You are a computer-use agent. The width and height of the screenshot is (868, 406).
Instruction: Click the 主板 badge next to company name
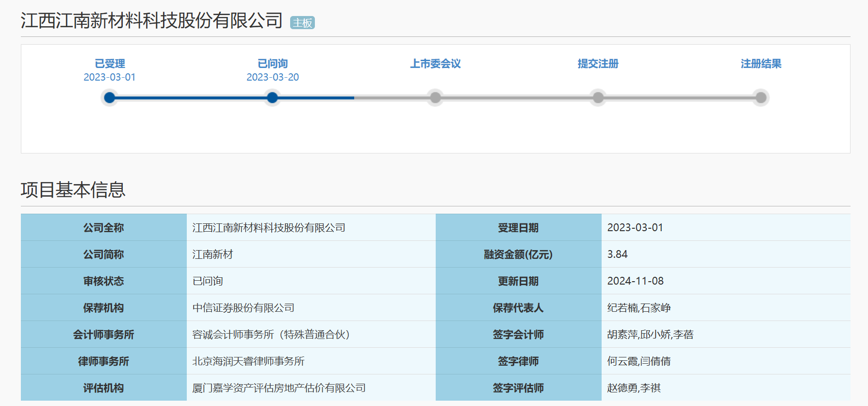302,23
